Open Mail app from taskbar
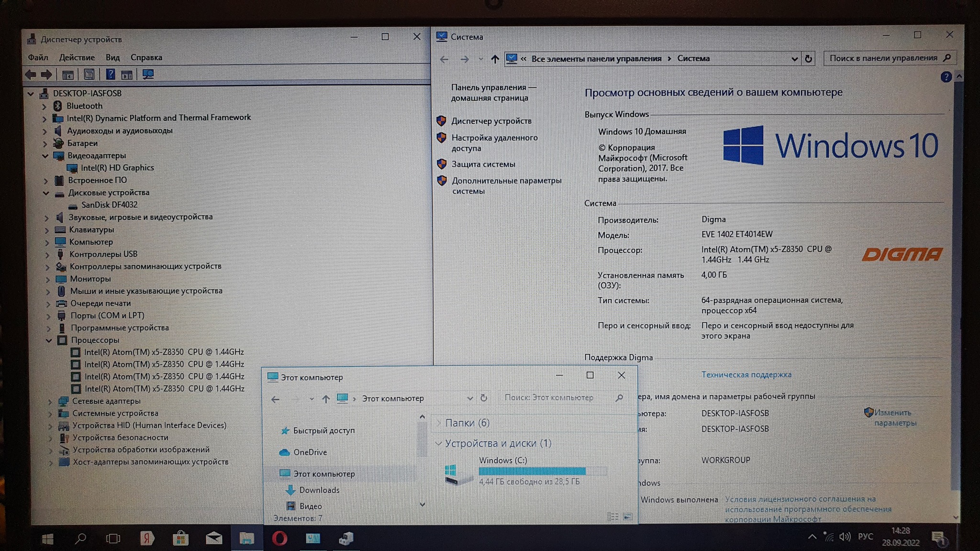The width and height of the screenshot is (980, 551). (x=214, y=539)
